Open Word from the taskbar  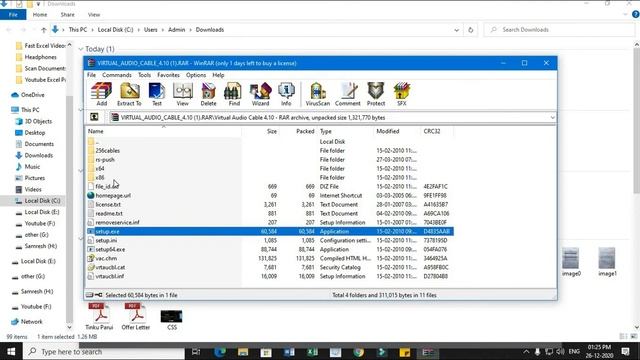click(289, 352)
